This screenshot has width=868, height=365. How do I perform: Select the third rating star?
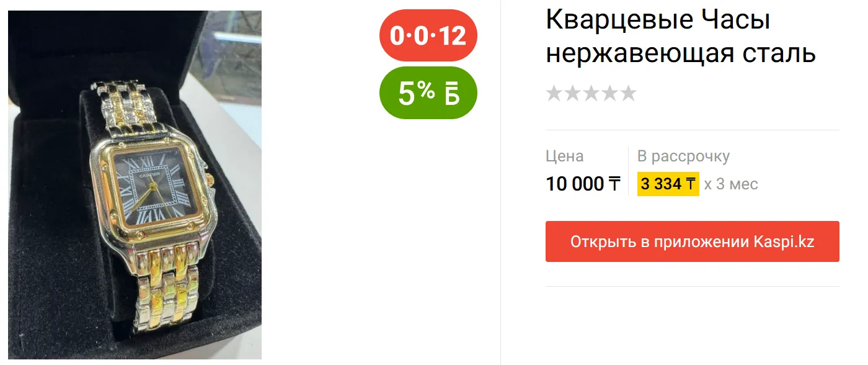coord(591,93)
